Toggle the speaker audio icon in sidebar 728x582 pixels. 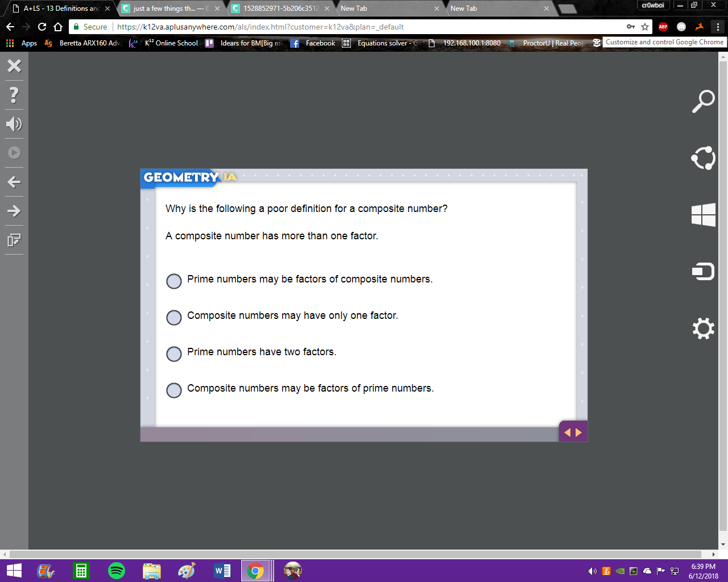(x=14, y=124)
